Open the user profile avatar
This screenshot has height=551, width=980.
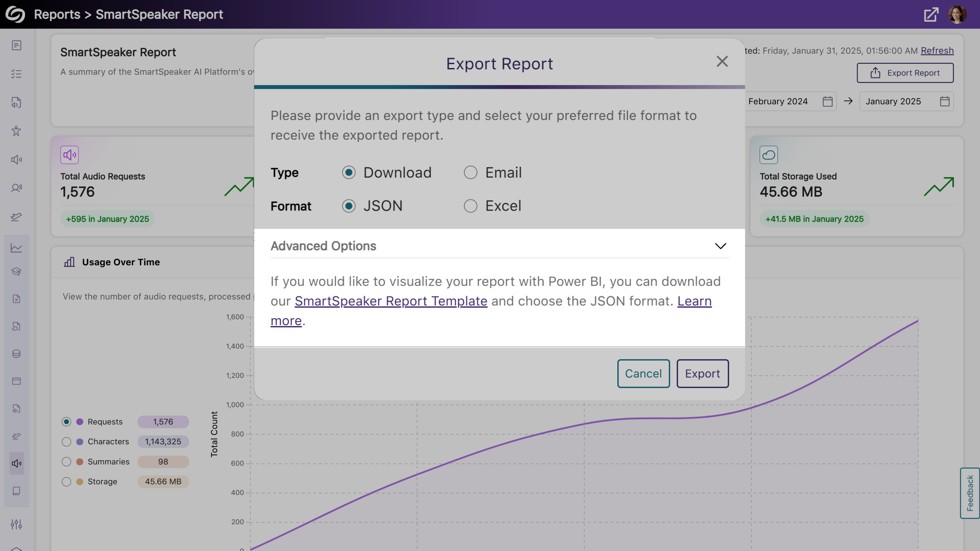tap(957, 15)
